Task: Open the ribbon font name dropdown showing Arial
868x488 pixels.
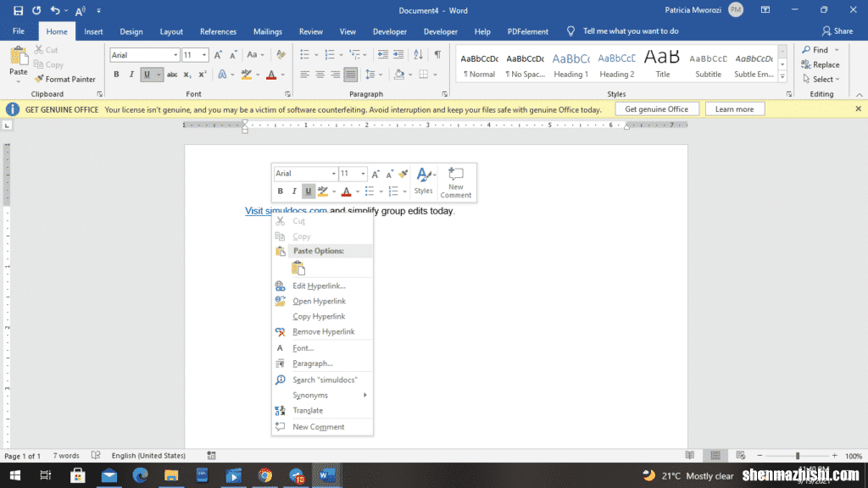Action: [175, 55]
